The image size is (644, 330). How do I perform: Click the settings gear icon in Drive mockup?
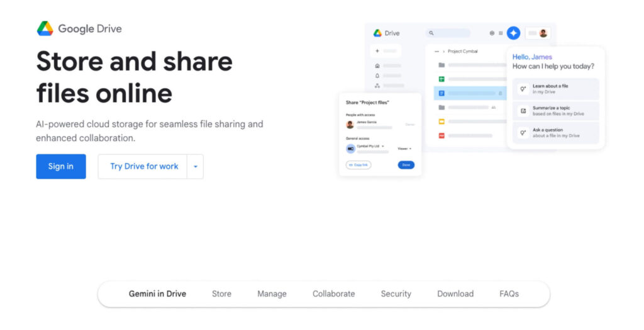click(x=492, y=33)
